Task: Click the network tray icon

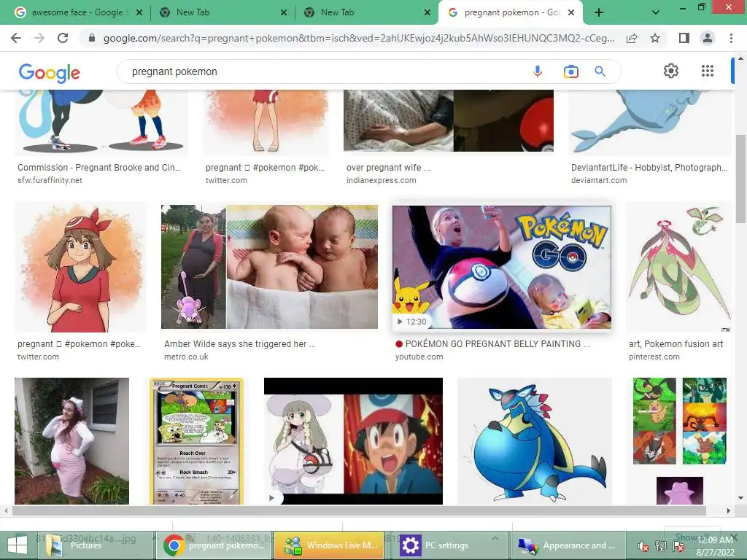Action: (x=661, y=546)
